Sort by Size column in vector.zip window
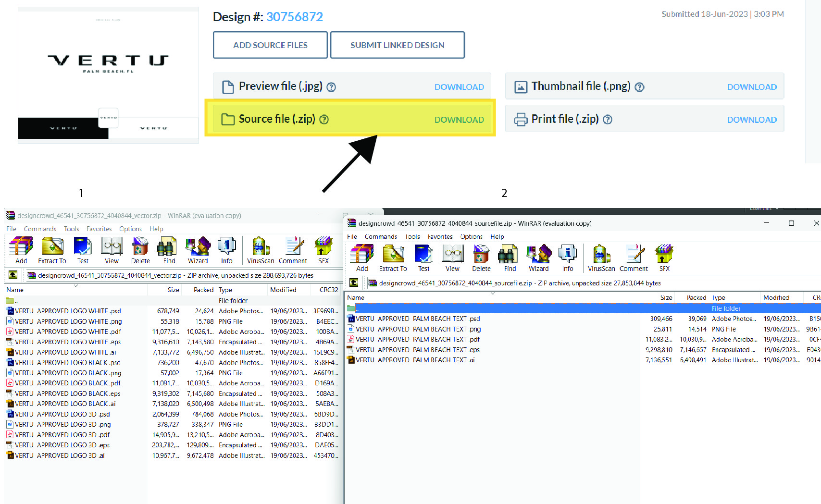The height and width of the screenshot is (504, 821). [x=164, y=290]
